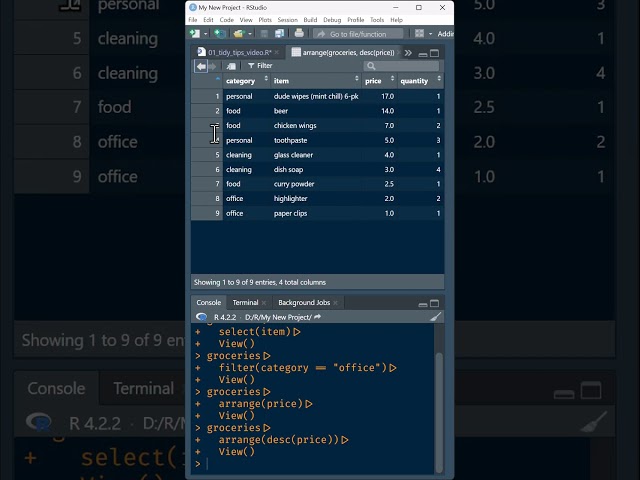Click the Print document icon
The height and width of the screenshot is (480, 640).
coord(299,33)
